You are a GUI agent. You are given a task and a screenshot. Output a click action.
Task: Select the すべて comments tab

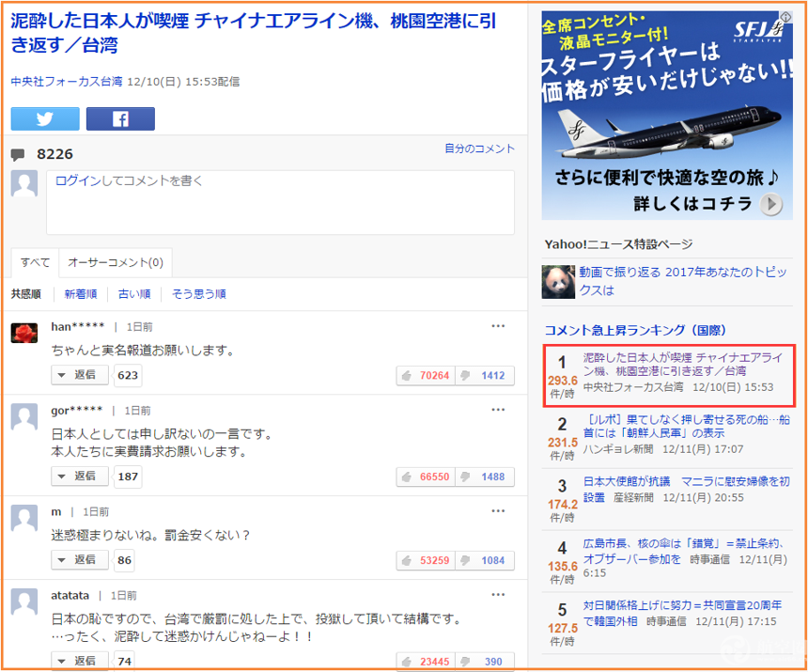coord(35,262)
